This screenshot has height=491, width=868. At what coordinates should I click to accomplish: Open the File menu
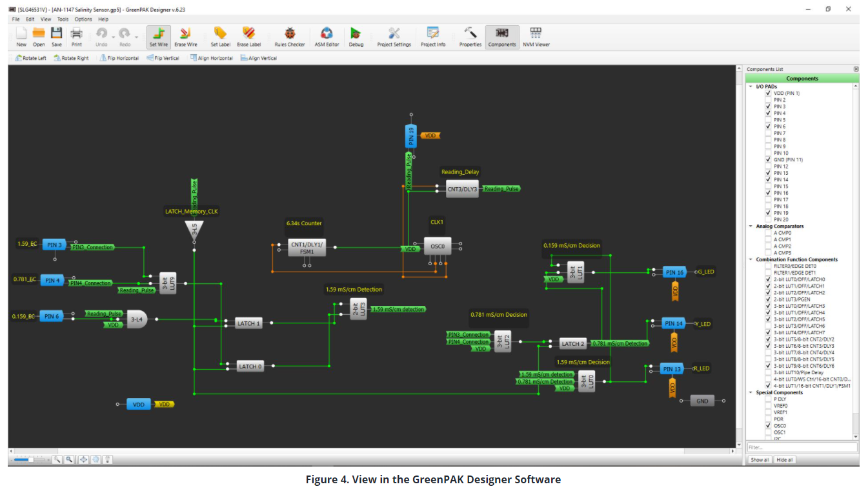15,19
